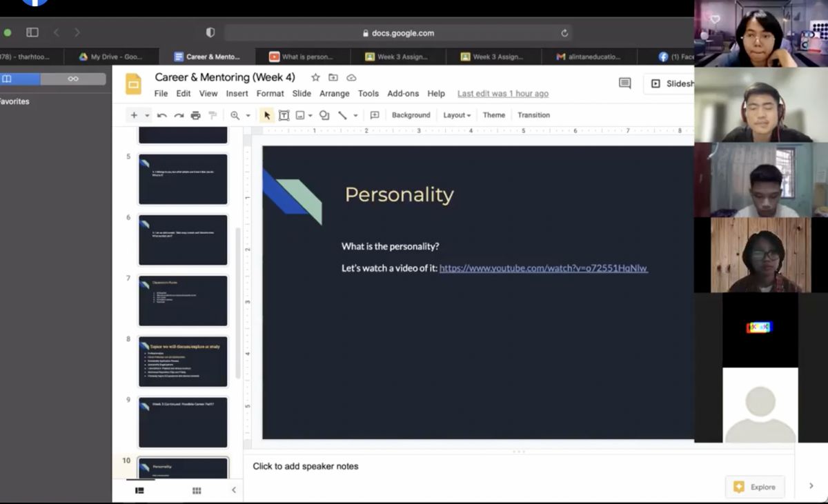
Task: Go forward in Safari
Action: (77, 32)
